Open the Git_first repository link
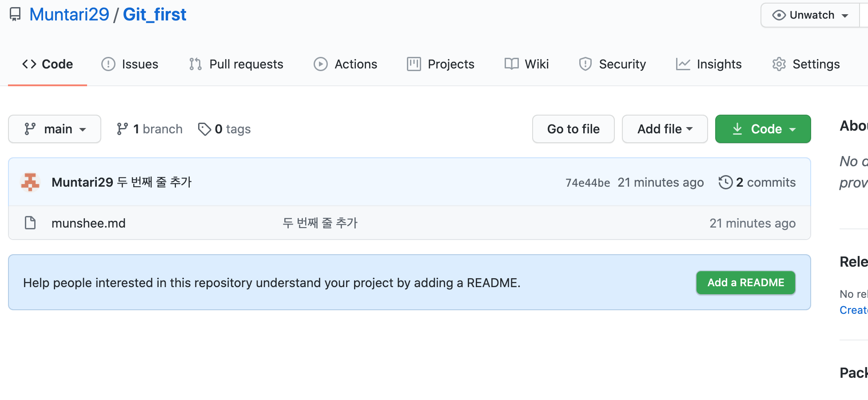The height and width of the screenshot is (400, 868). click(x=155, y=15)
